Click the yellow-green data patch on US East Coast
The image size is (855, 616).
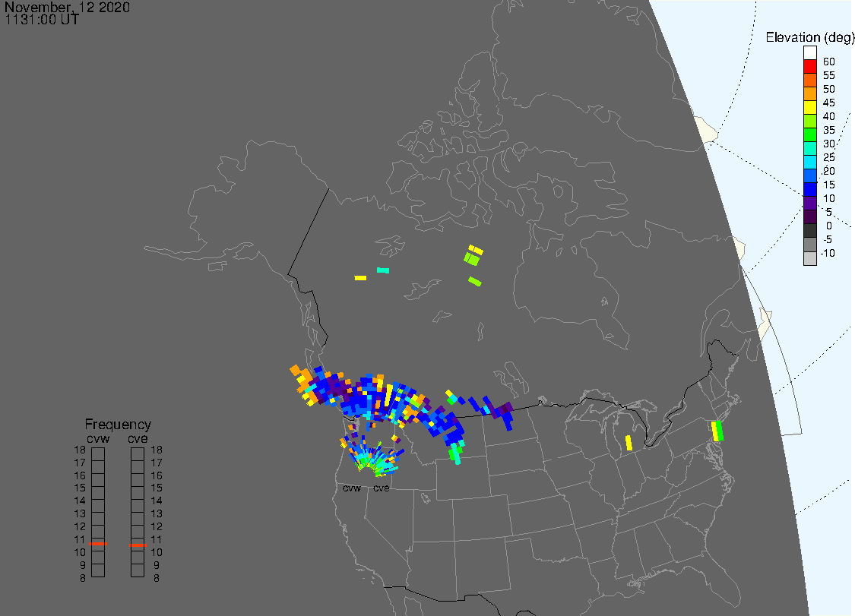click(x=717, y=431)
